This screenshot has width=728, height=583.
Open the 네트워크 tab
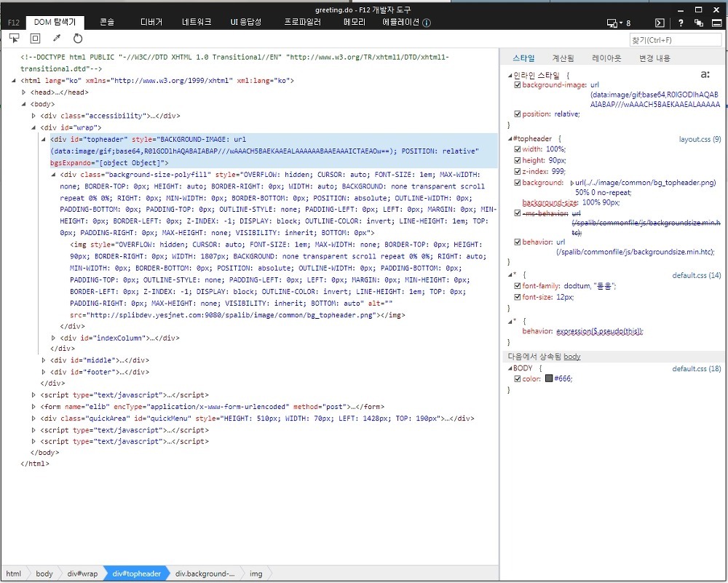(x=197, y=22)
